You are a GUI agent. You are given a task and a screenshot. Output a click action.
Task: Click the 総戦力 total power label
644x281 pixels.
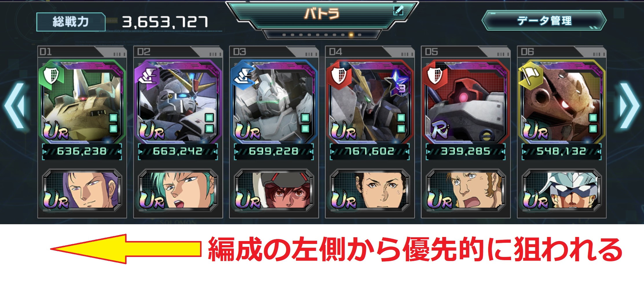coord(70,22)
